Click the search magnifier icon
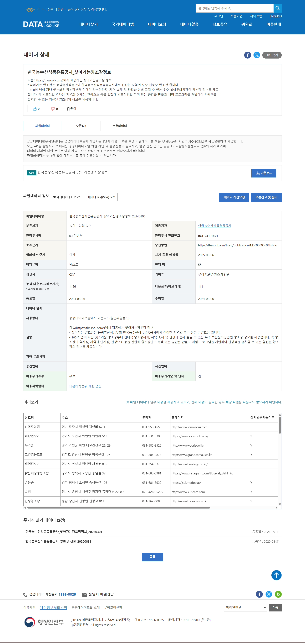Image resolution: width=305 pixels, height=644 pixels. [277, 8]
